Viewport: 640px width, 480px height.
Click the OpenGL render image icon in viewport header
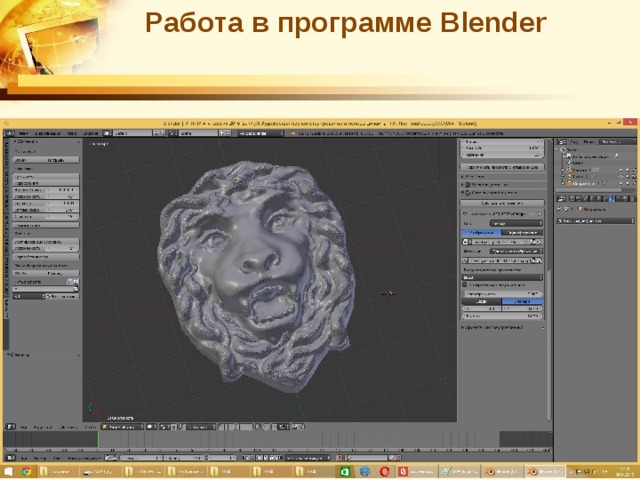pyautogui.click(x=294, y=427)
